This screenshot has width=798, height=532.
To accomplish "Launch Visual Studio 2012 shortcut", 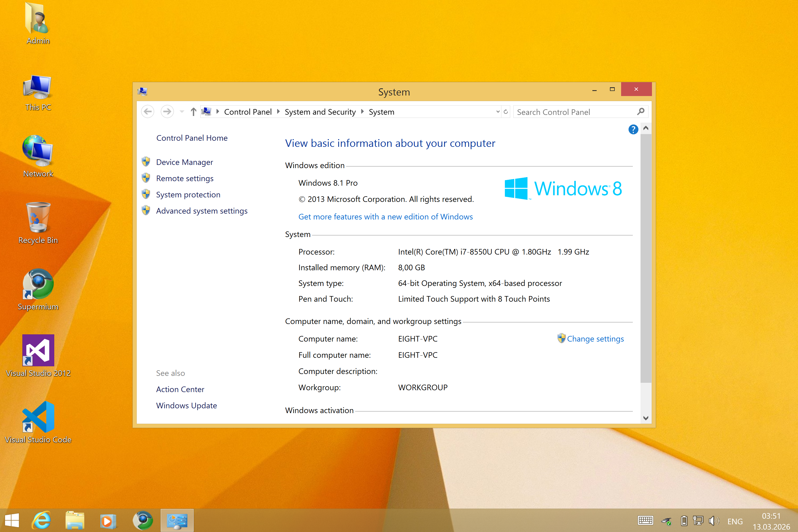I will 38,356.
